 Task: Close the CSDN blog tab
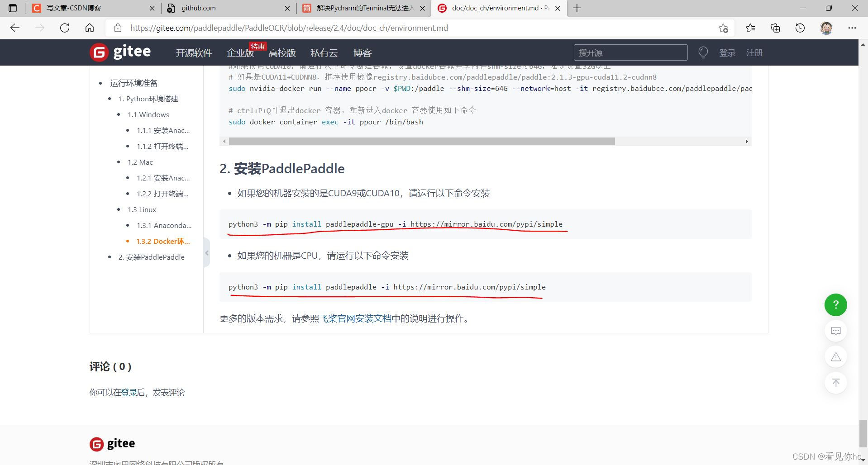pyautogui.click(x=152, y=8)
